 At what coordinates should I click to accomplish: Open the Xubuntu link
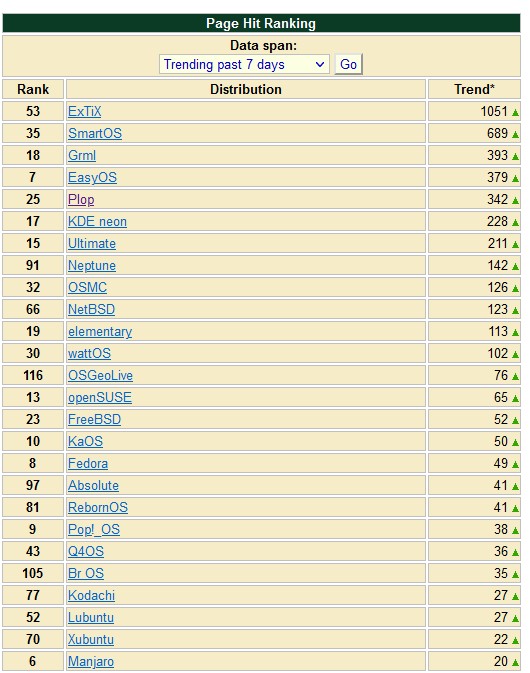click(x=91, y=640)
